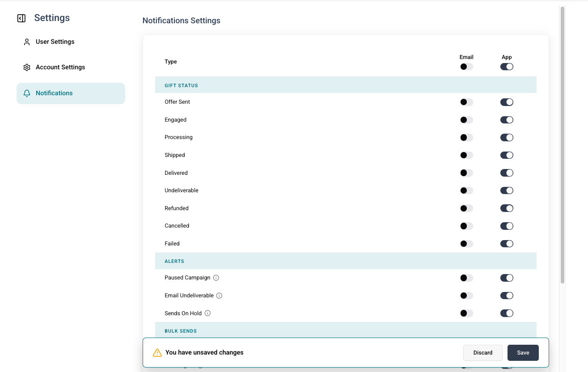Discard the unsaved changes
588x372 pixels.
pyautogui.click(x=483, y=353)
